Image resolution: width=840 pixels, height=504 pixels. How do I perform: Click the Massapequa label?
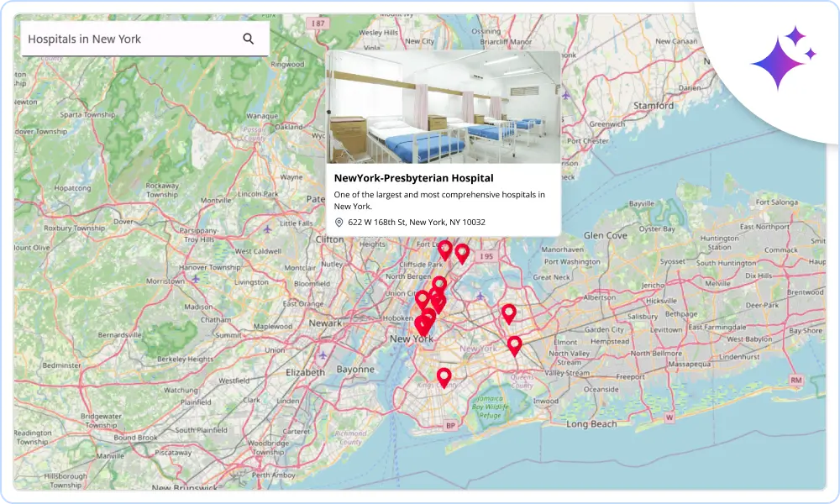point(690,364)
